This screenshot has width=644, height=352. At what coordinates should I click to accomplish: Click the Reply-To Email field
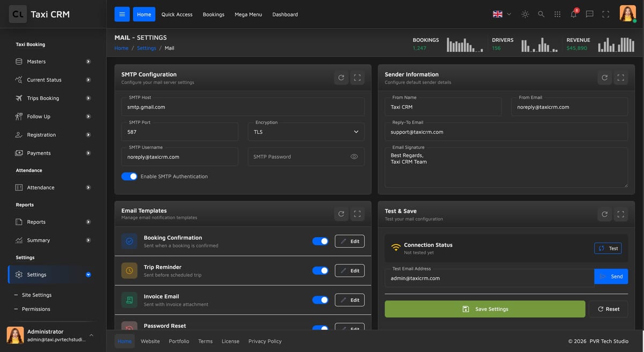[x=506, y=132]
